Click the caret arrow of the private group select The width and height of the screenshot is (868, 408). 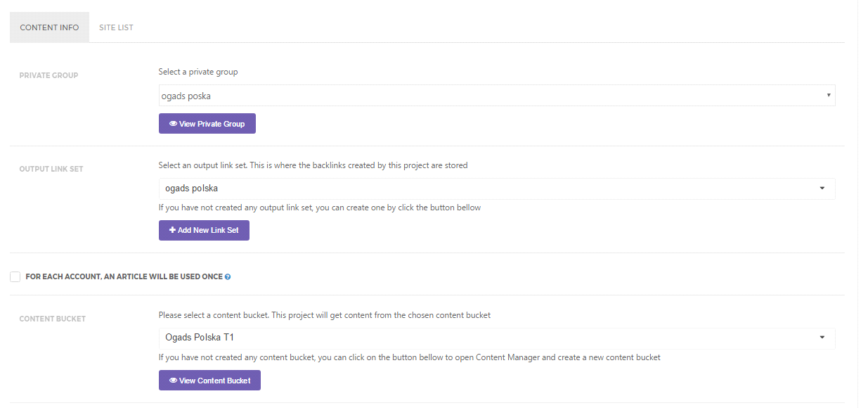point(829,96)
